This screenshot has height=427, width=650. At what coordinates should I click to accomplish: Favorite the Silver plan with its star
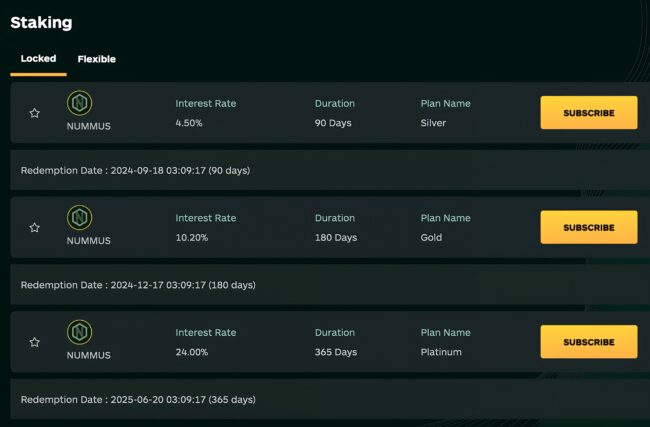[34, 113]
